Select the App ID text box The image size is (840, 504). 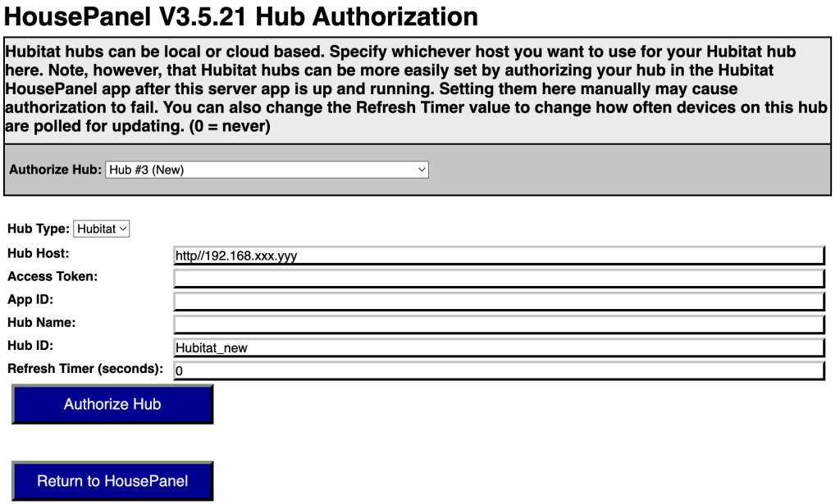point(498,302)
